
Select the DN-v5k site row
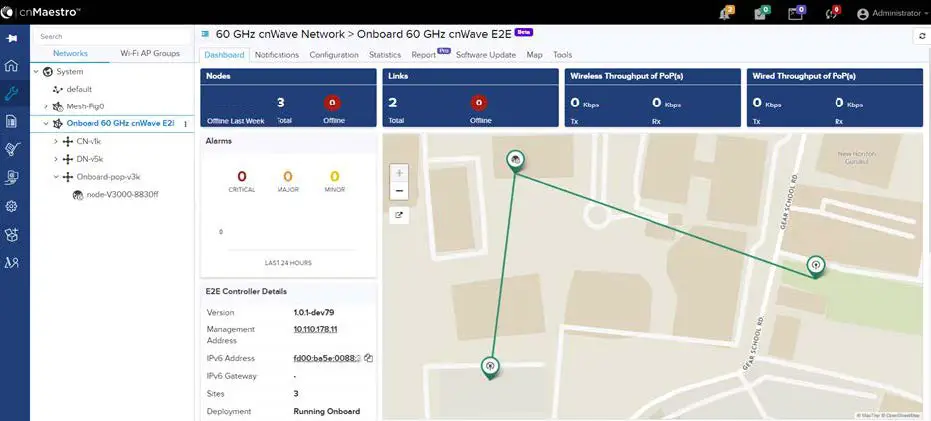coord(90,159)
